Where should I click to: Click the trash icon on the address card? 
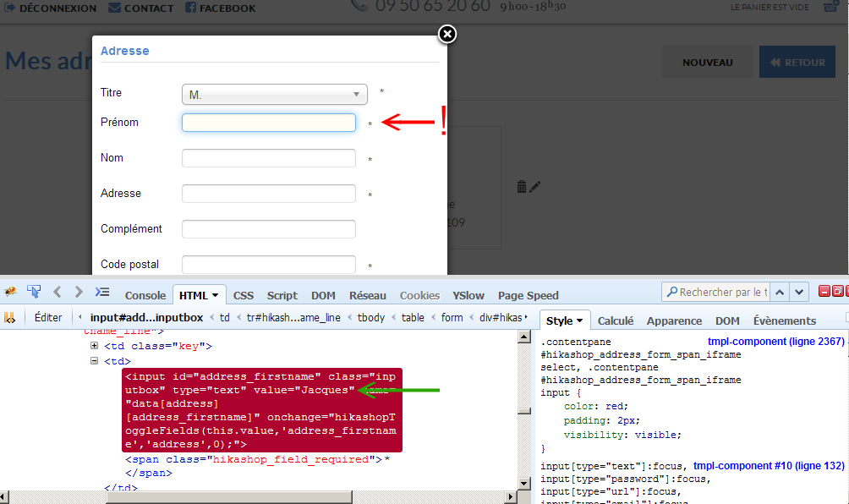click(522, 187)
